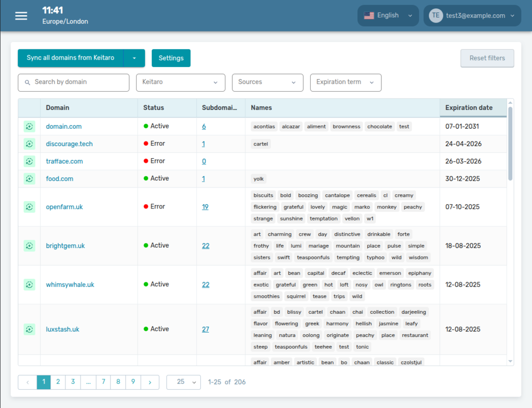Expand the Sync all domains dropdown arrow
Image resolution: width=532 pixels, height=408 pixels.
(x=134, y=58)
